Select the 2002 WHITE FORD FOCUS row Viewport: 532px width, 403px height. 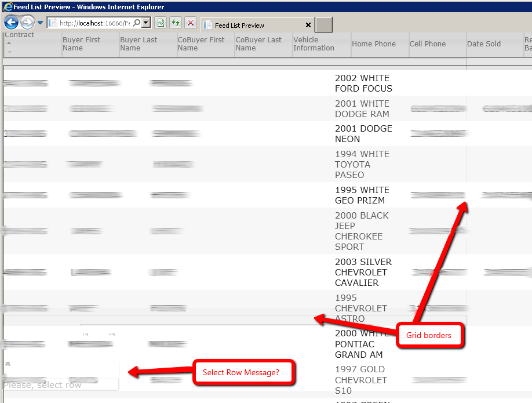267,83
